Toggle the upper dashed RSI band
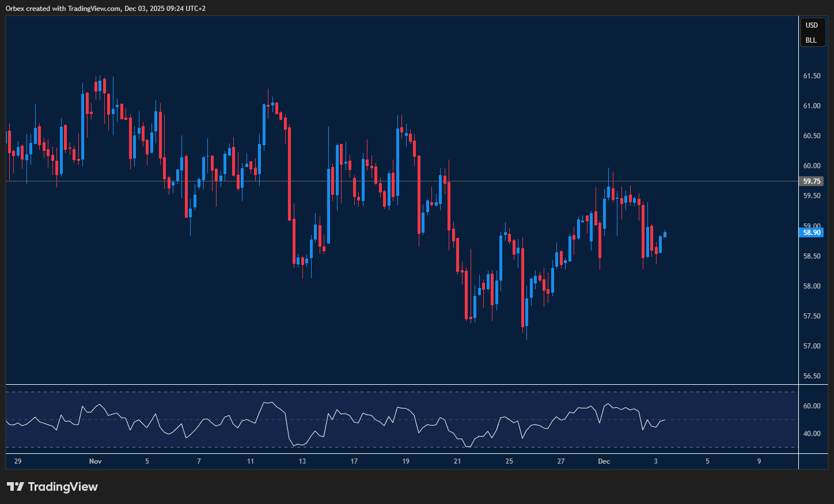The height and width of the screenshot is (504, 834). click(x=403, y=391)
